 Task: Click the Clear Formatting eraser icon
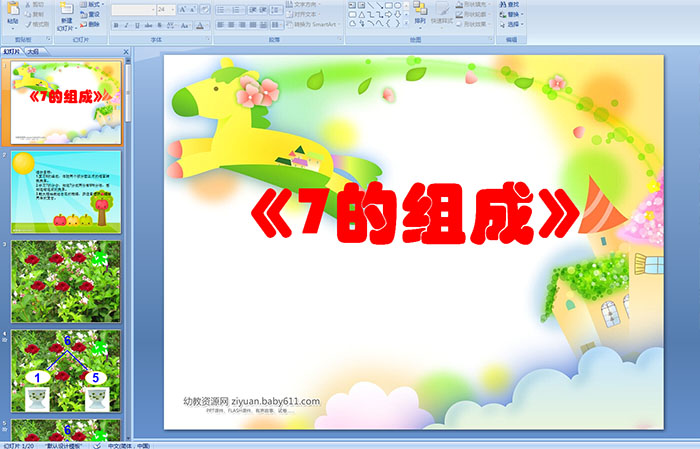[204, 9]
